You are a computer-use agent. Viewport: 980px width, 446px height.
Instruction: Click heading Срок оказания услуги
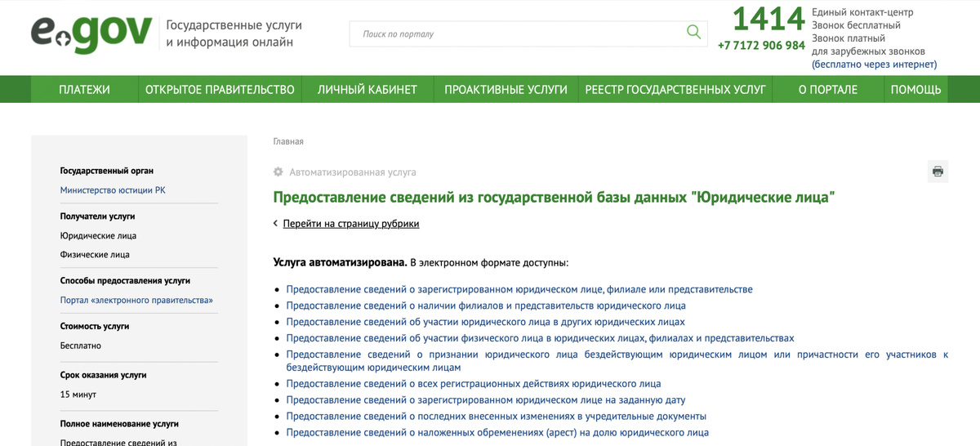pos(104,375)
